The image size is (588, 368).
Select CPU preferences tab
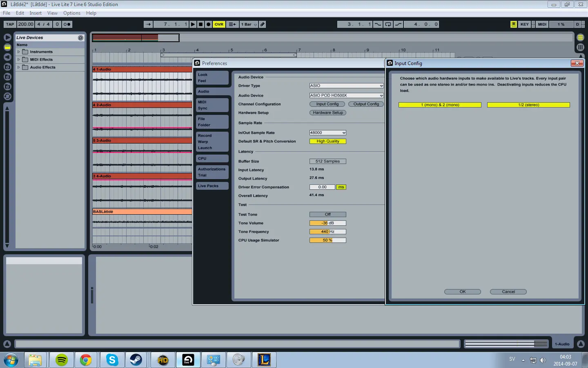click(212, 158)
